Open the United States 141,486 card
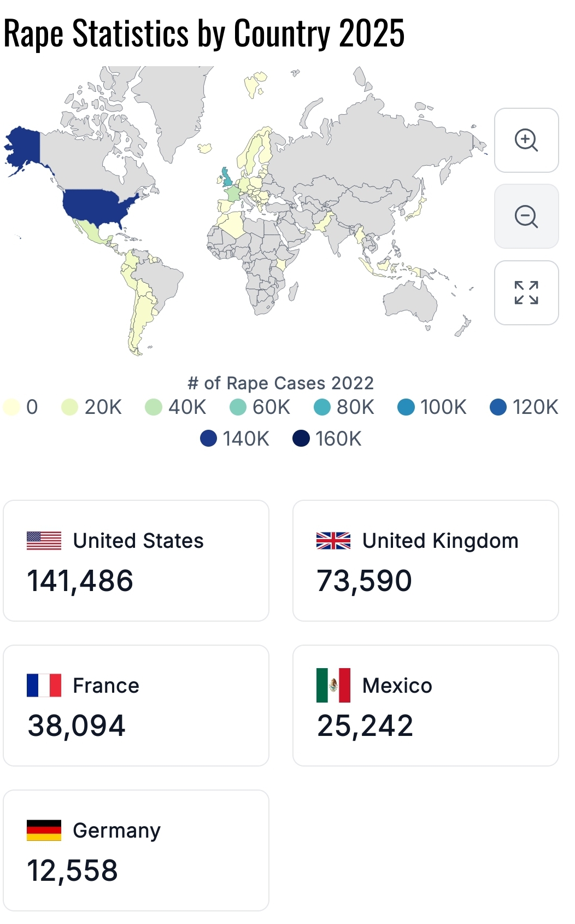The image size is (575, 924). (x=136, y=560)
